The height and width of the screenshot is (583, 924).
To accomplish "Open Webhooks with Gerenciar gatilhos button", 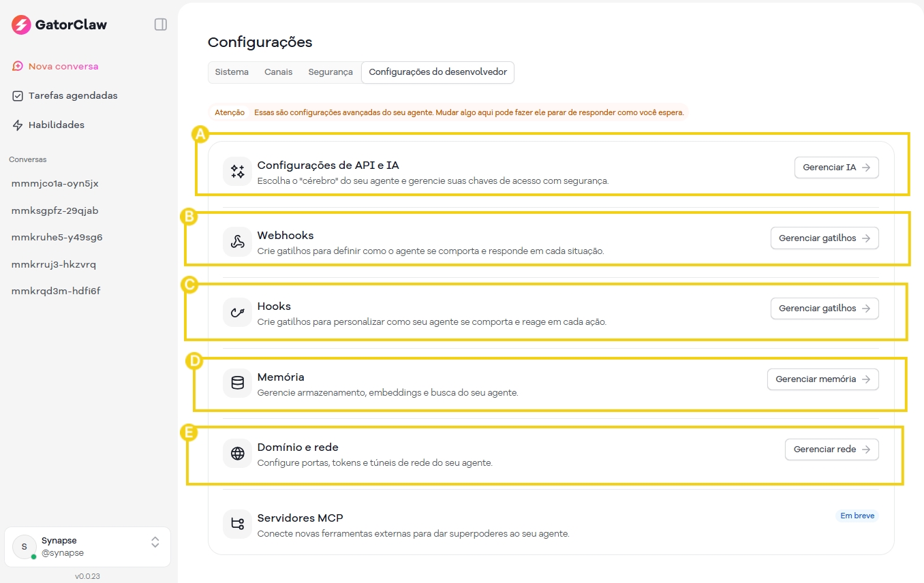I will 825,238.
